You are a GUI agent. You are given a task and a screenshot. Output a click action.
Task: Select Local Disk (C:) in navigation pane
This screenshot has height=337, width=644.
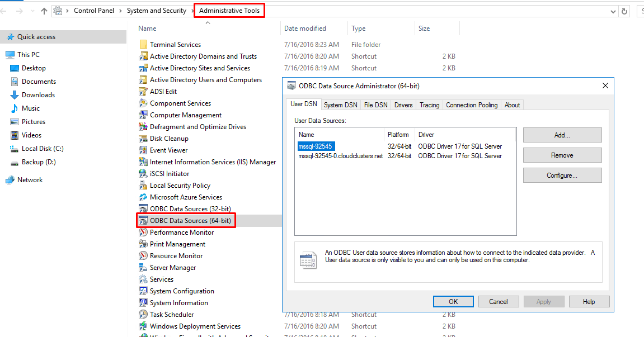click(x=42, y=149)
